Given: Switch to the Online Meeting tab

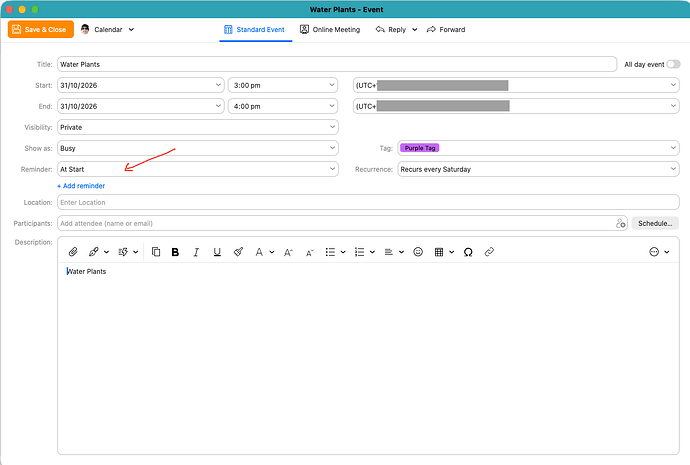Looking at the screenshot, I should pyautogui.click(x=330, y=29).
